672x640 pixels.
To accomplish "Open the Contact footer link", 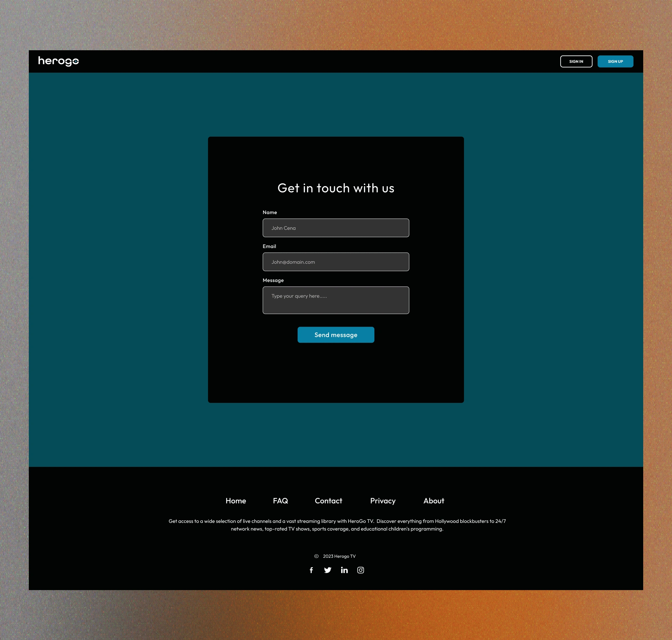I will click(328, 501).
